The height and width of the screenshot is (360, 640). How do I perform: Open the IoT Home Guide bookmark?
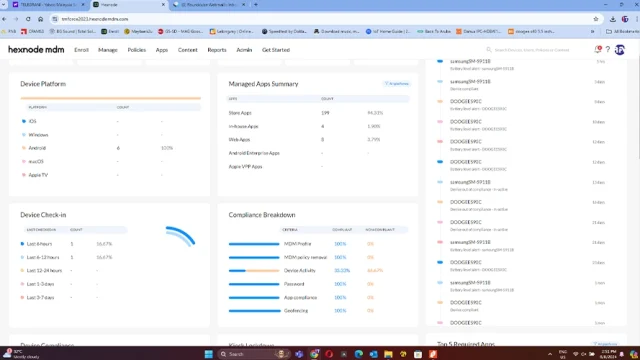(x=388, y=31)
